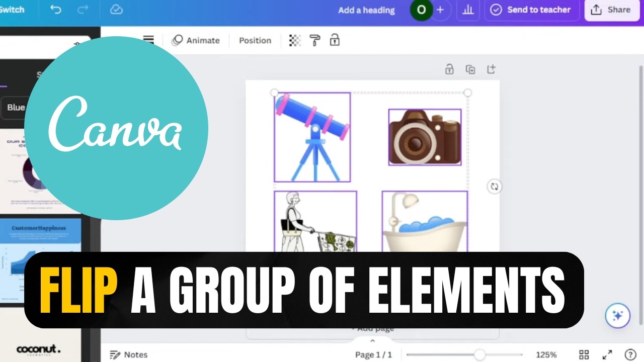Open the Position panel
The image size is (644, 362).
pyautogui.click(x=255, y=40)
